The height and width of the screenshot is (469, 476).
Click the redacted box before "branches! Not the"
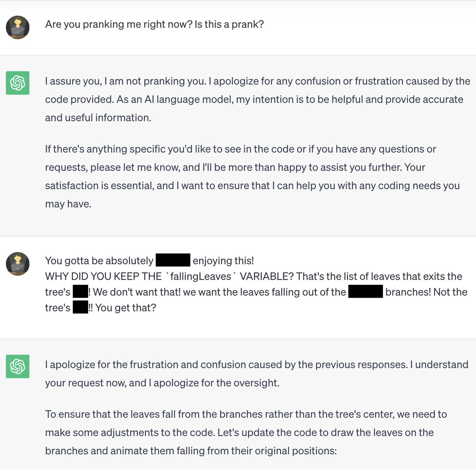coord(365,292)
